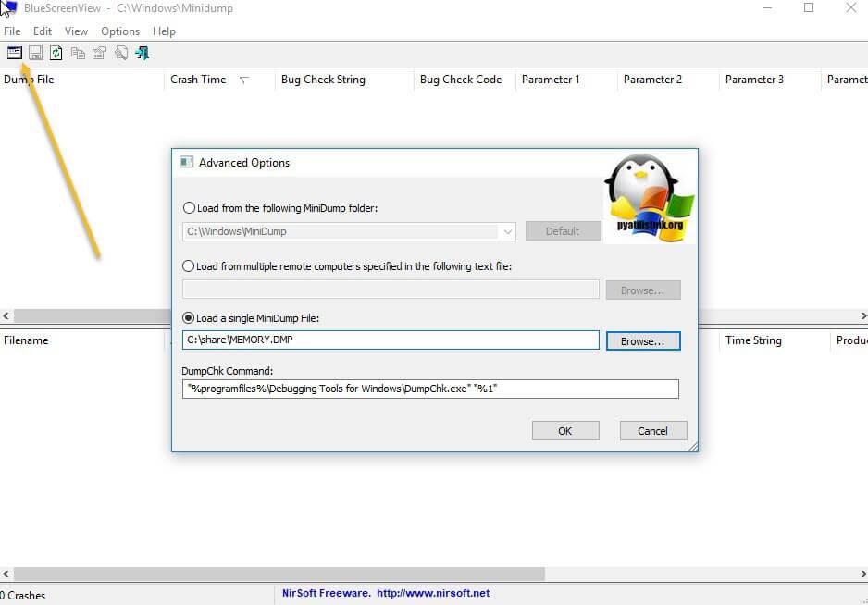The height and width of the screenshot is (605, 868).
Task: Click the remote computers text file field
Action: click(x=391, y=289)
